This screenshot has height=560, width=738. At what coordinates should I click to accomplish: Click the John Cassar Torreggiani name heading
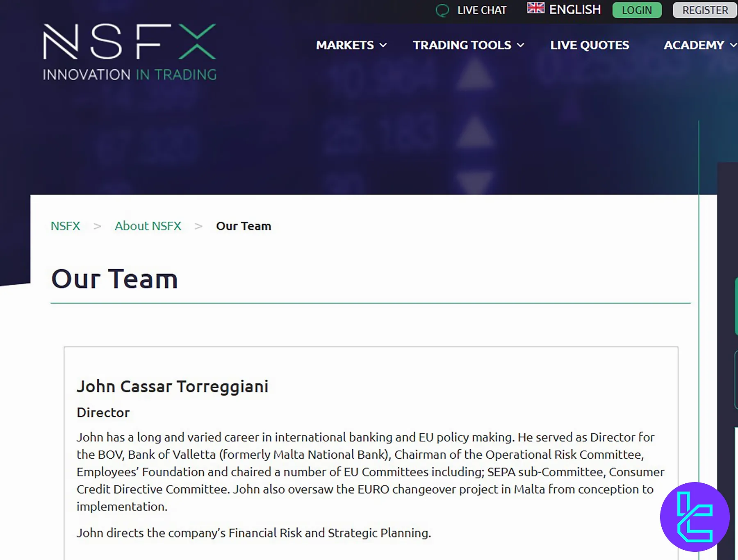[x=172, y=387]
